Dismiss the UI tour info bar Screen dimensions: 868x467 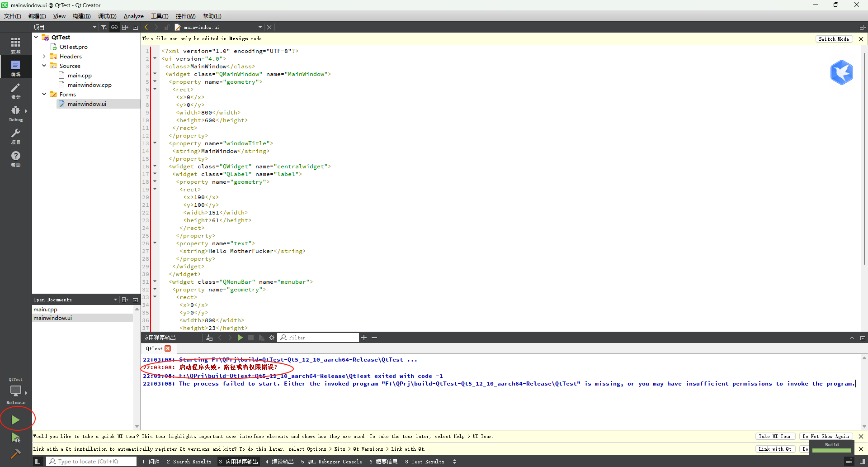(x=861, y=436)
